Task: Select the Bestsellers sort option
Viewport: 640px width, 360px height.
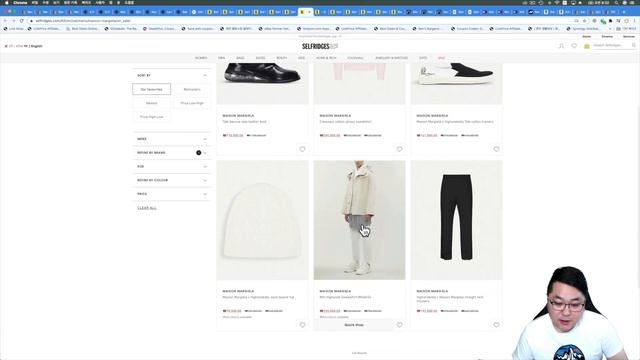Action: coord(192,89)
